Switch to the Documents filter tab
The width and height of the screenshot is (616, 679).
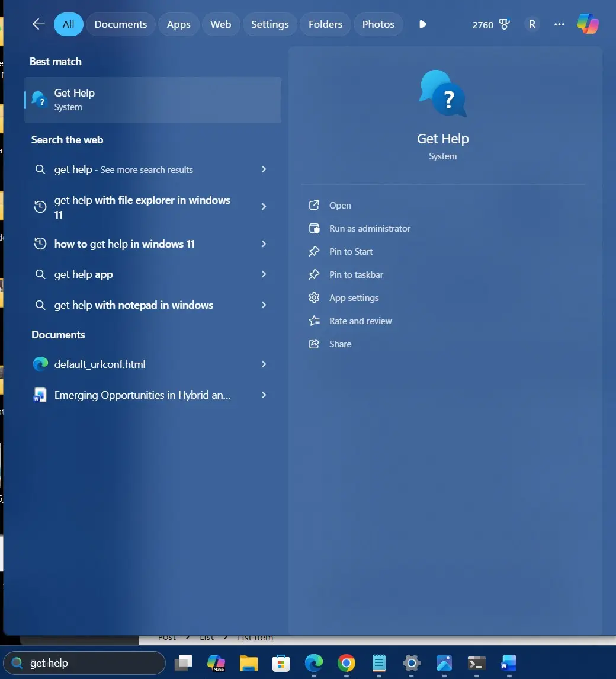tap(121, 24)
